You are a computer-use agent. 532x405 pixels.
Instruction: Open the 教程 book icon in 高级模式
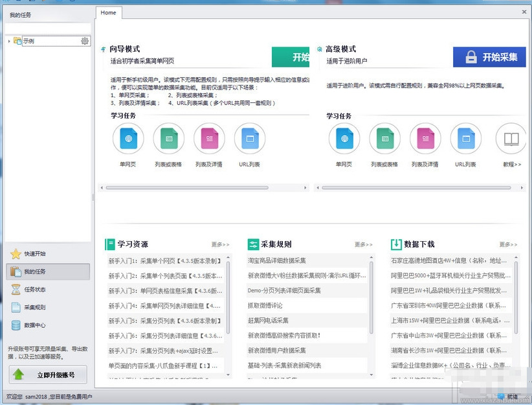[511, 139]
